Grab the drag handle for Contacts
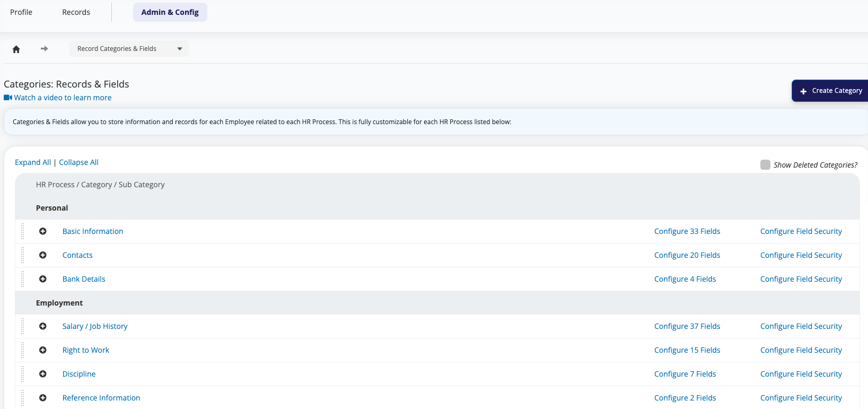868x409 pixels. tap(23, 255)
